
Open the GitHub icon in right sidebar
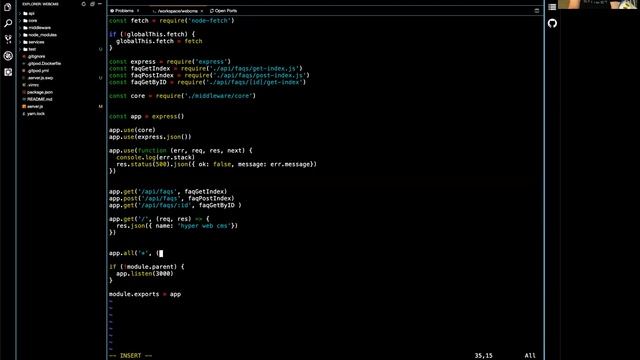[552, 23]
